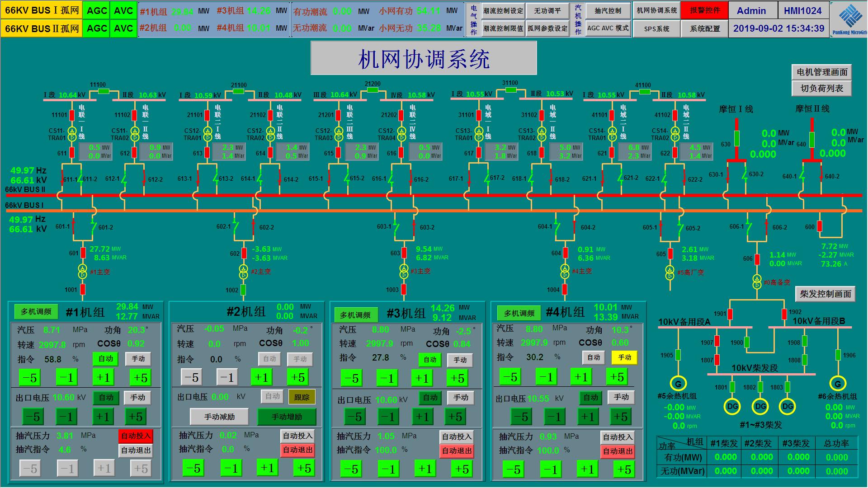Screen dimensions: 868x488
Task: Click breaker 1901 on 10kV备用段A
Action: coord(730,314)
